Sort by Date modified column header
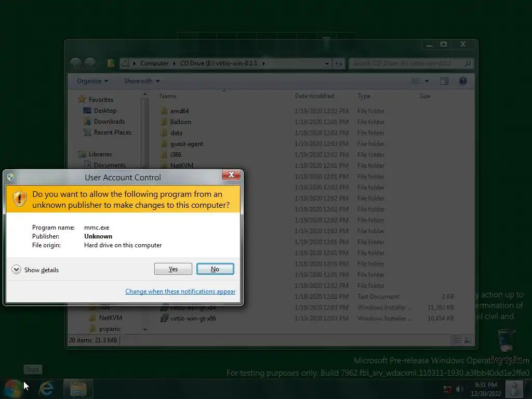This screenshot has height=399, width=532. [314, 96]
